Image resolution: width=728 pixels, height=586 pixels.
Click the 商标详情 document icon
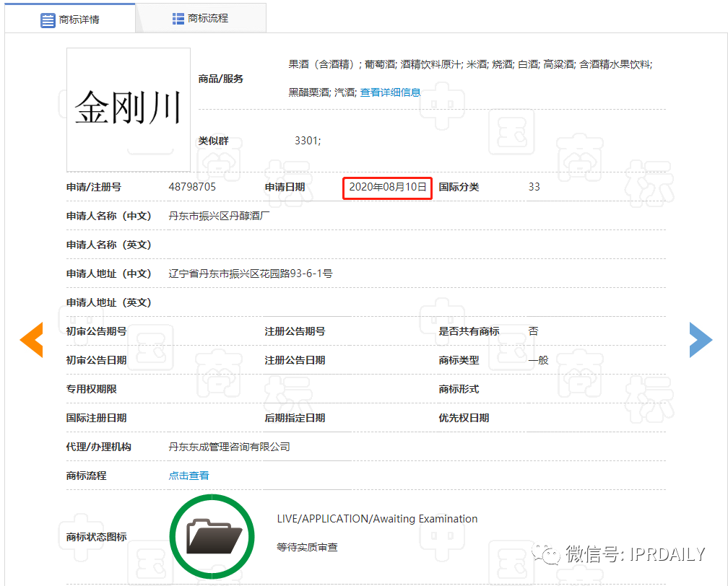(x=48, y=20)
